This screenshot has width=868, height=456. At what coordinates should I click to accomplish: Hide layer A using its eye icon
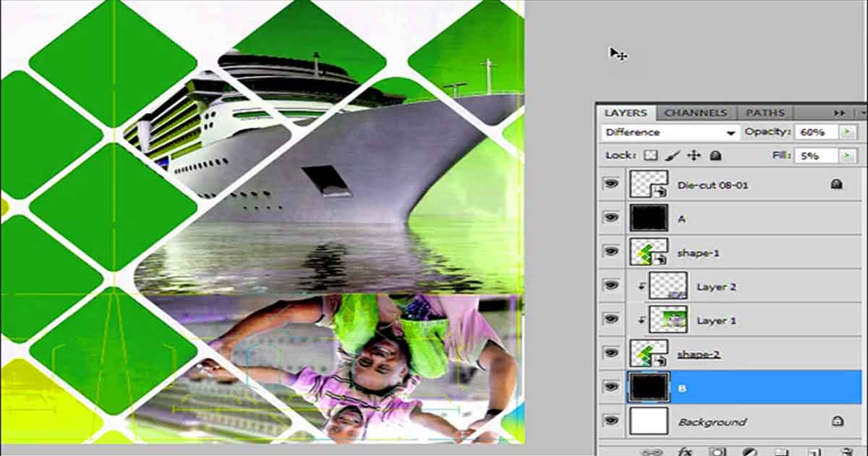(x=611, y=218)
